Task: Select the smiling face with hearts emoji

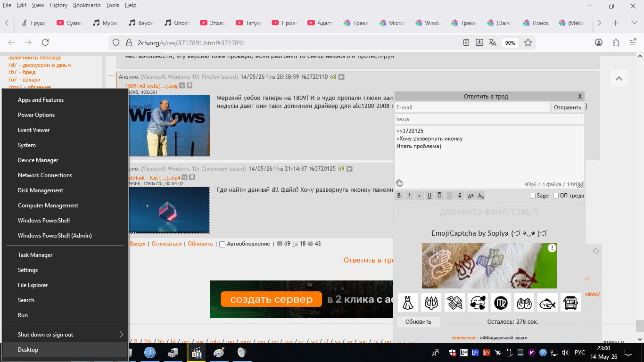Action: pyautogui.click(x=478, y=303)
